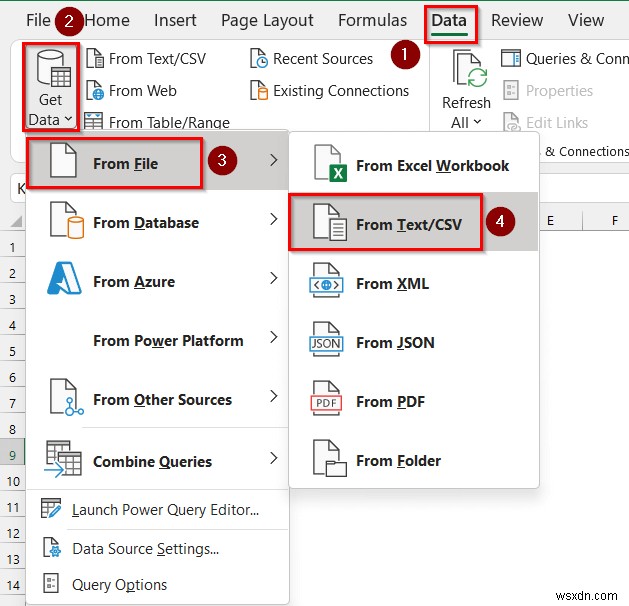Select column header F

(x=615, y=220)
